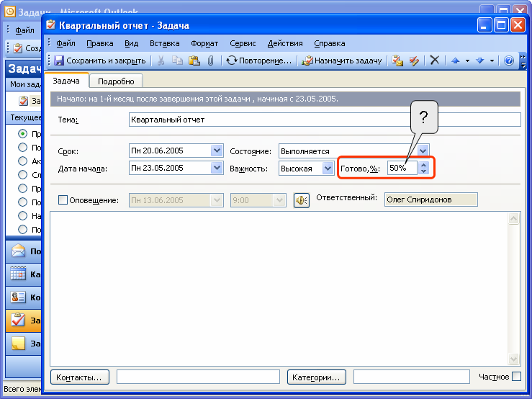Click the reminder sound speaker icon
This screenshot has width=532, height=399.
pos(302,200)
